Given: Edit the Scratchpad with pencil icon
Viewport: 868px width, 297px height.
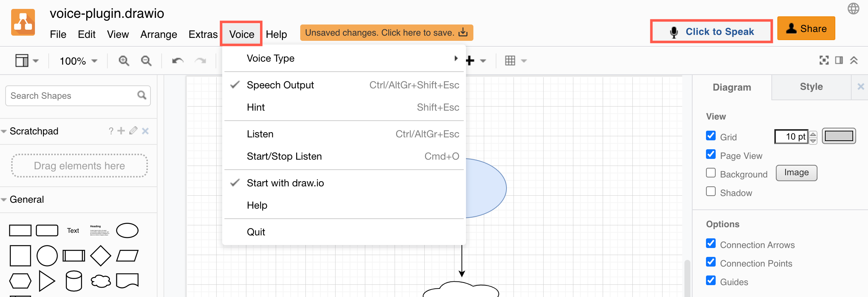Looking at the screenshot, I should pos(133,131).
